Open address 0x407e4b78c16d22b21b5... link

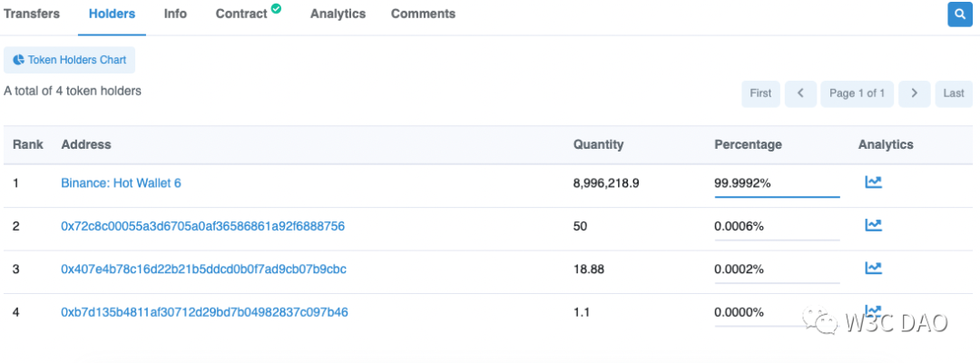click(203, 269)
